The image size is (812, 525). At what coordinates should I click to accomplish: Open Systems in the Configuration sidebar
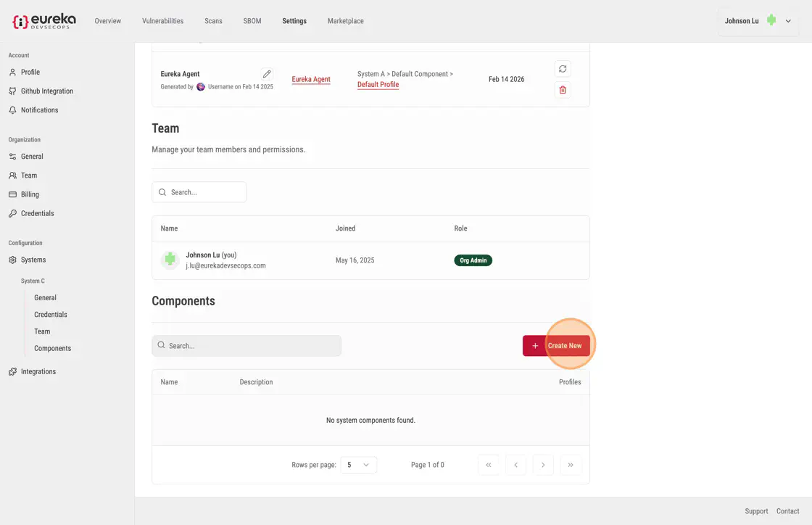click(x=33, y=260)
